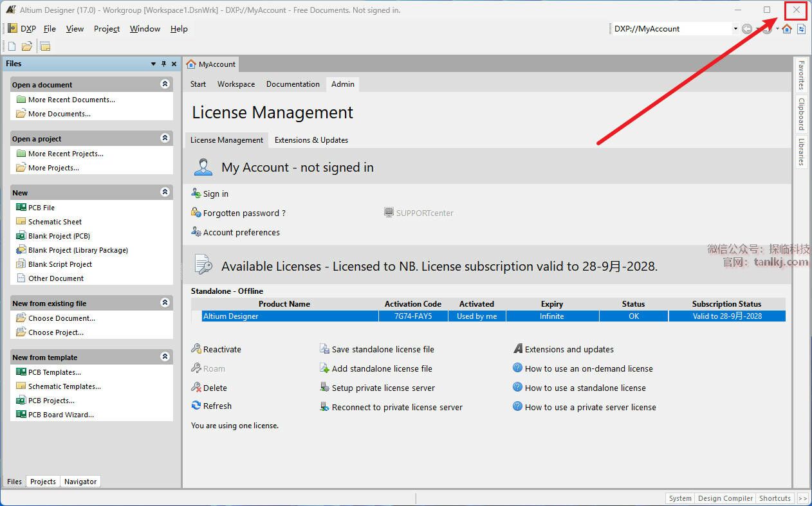
Task: Open the Files panel dropdown arrow
Action: pyautogui.click(x=153, y=64)
